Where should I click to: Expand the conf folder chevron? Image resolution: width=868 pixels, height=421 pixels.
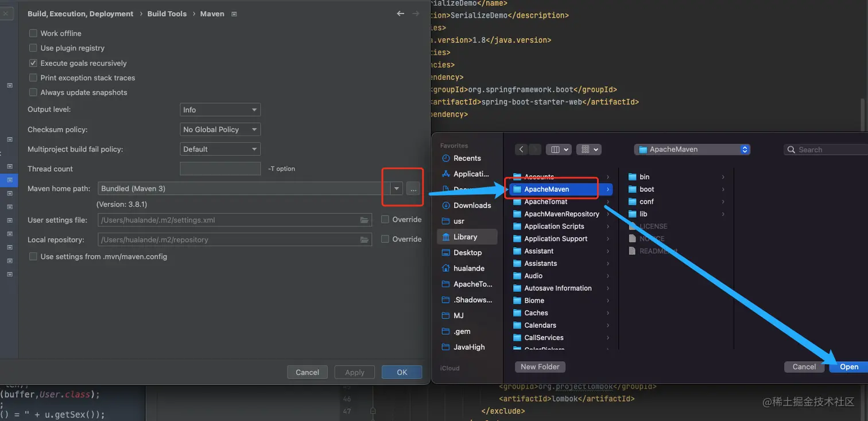click(x=723, y=202)
